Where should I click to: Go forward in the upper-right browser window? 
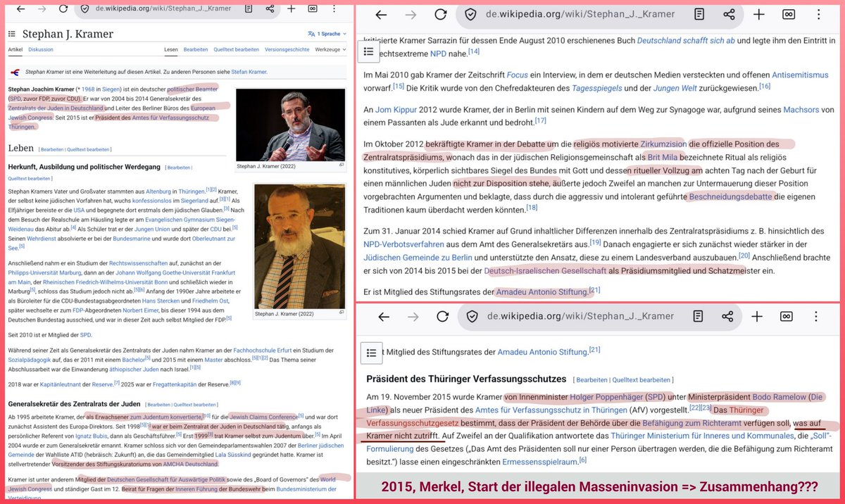pyautogui.click(x=411, y=15)
